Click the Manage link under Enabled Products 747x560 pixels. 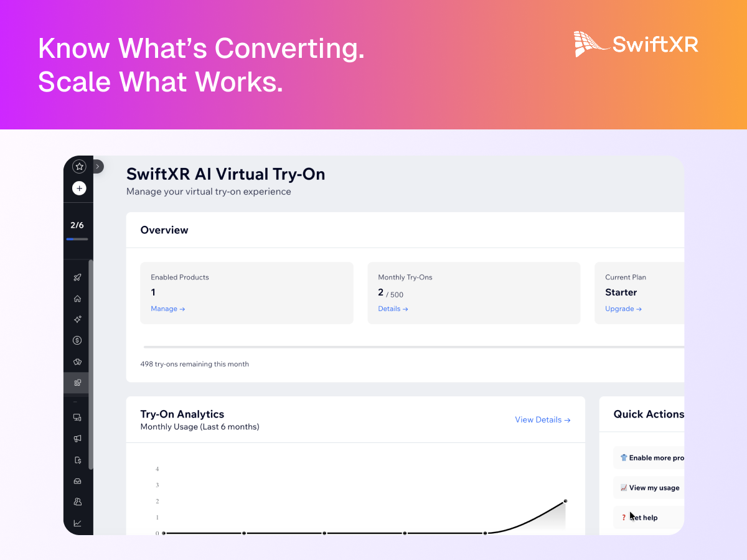pyautogui.click(x=168, y=309)
